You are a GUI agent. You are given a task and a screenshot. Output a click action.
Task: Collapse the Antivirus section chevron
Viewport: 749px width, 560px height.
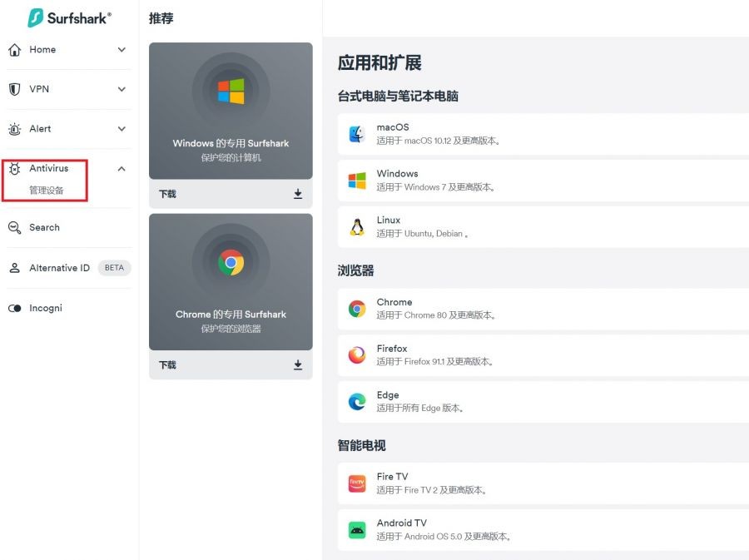coord(122,169)
